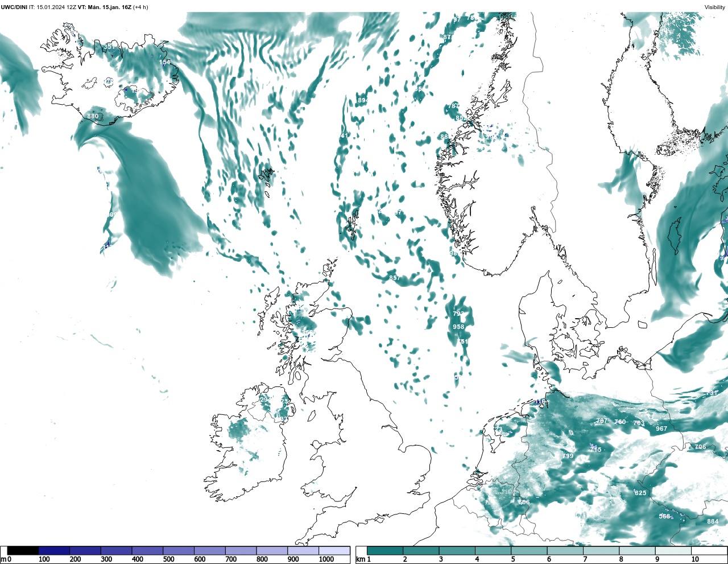
Task: Select the 800–900 m pale legend swatch
Action: click(272, 551)
